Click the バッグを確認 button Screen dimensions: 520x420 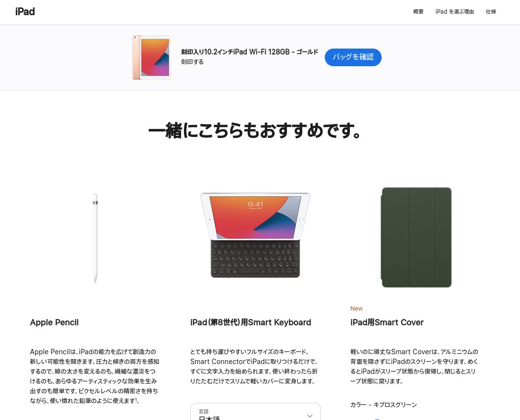[353, 57]
